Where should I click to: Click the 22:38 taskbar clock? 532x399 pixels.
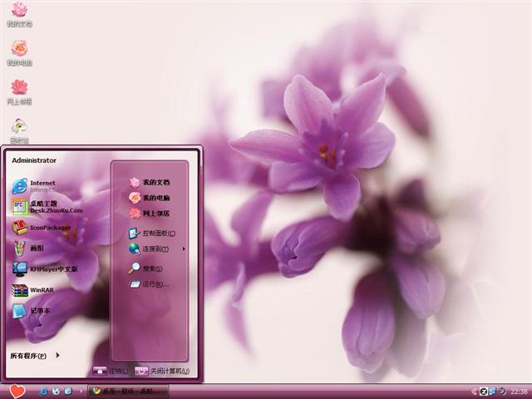(x=519, y=392)
